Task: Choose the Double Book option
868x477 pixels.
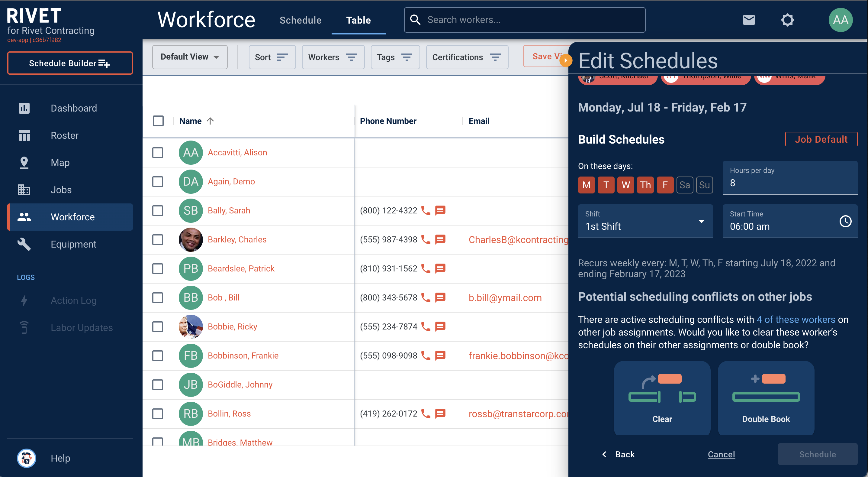Action: 766,398
